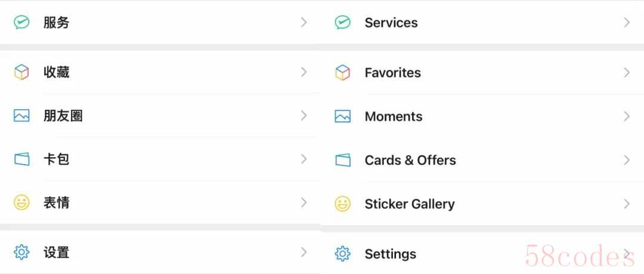Click the 收藏 cube icon
644x274 pixels.
(21, 72)
